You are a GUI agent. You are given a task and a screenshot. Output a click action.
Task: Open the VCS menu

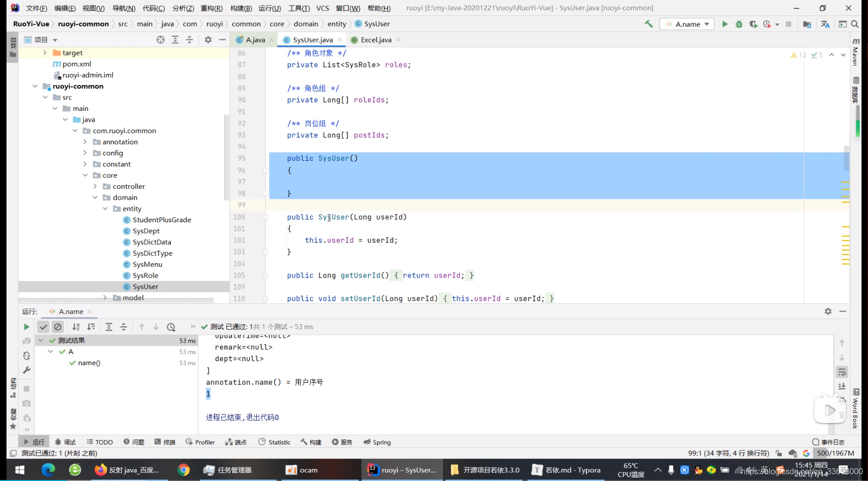[323, 8]
